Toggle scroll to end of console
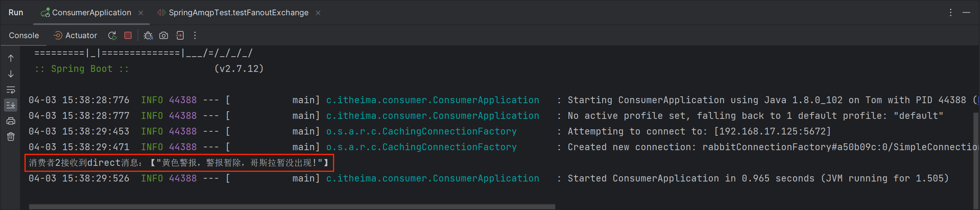This screenshot has height=210, width=980. coord(11,105)
